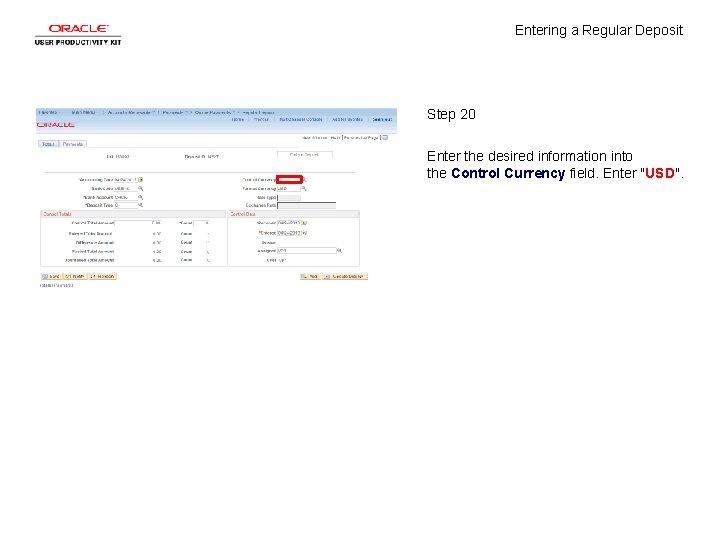Click the Sign out link
Image resolution: width=720 pixels, height=540 pixels.
coord(382,119)
